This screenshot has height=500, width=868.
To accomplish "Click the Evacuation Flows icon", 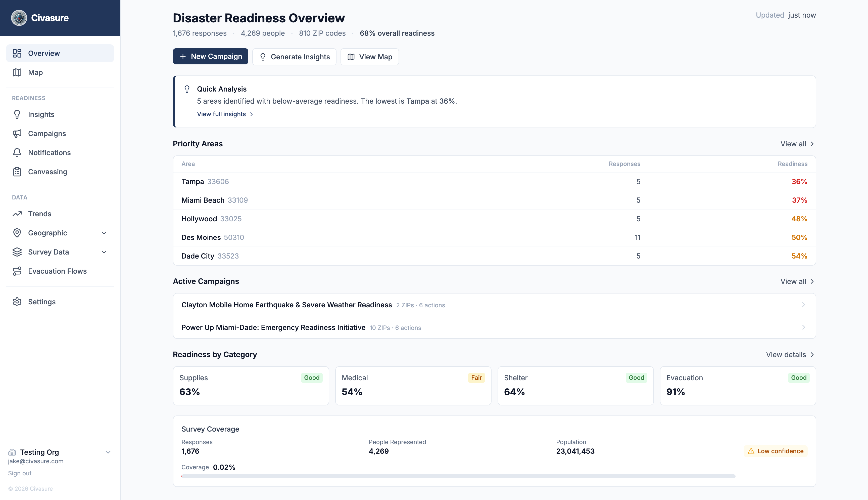I will point(18,271).
